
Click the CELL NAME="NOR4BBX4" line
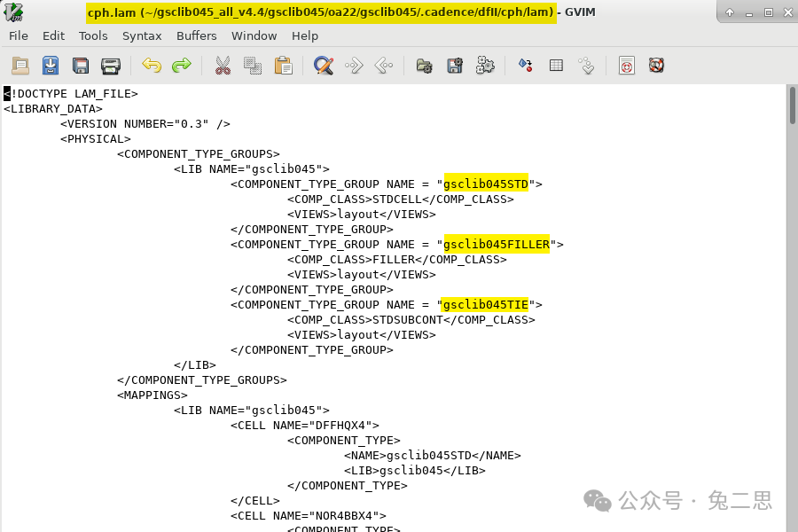point(309,516)
